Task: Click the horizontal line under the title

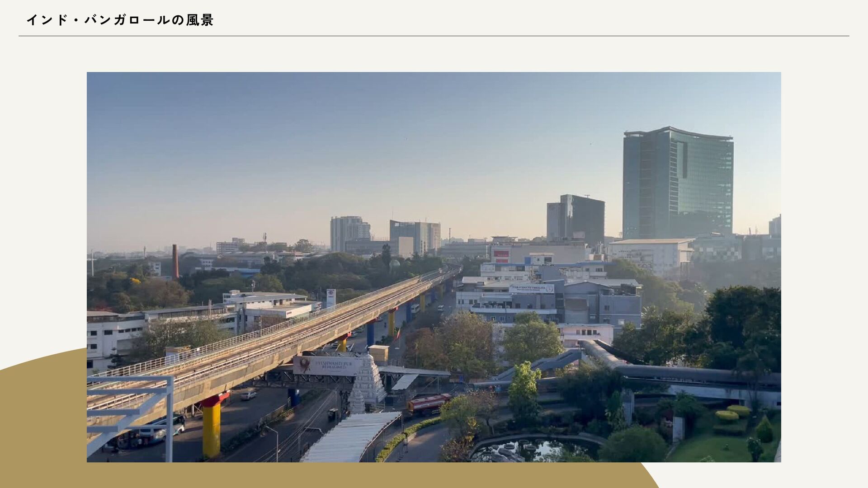Action: (x=434, y=36)
